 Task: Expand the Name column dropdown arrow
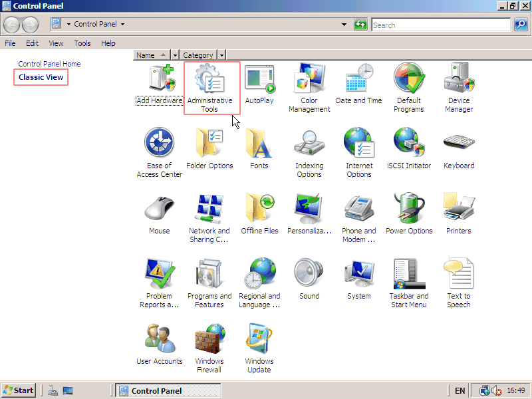pos(175,55)
